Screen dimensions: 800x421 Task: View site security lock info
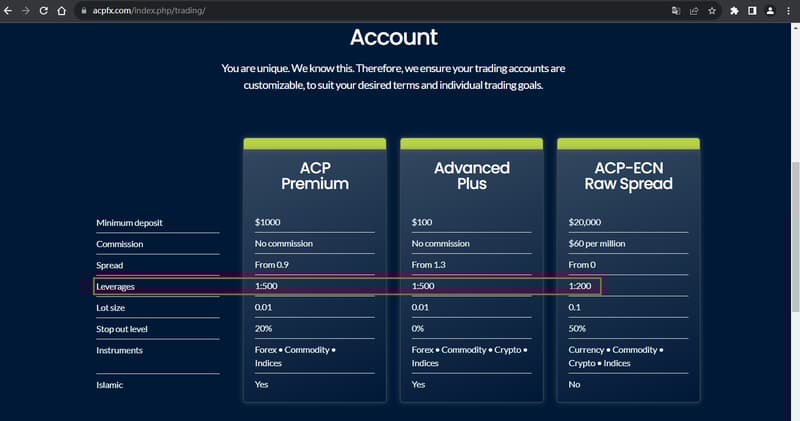[84, 10]
